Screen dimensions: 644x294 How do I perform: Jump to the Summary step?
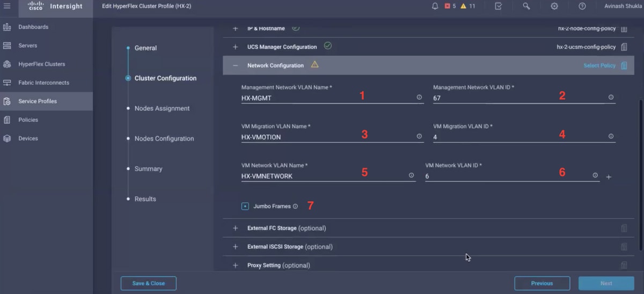point(148,168)
